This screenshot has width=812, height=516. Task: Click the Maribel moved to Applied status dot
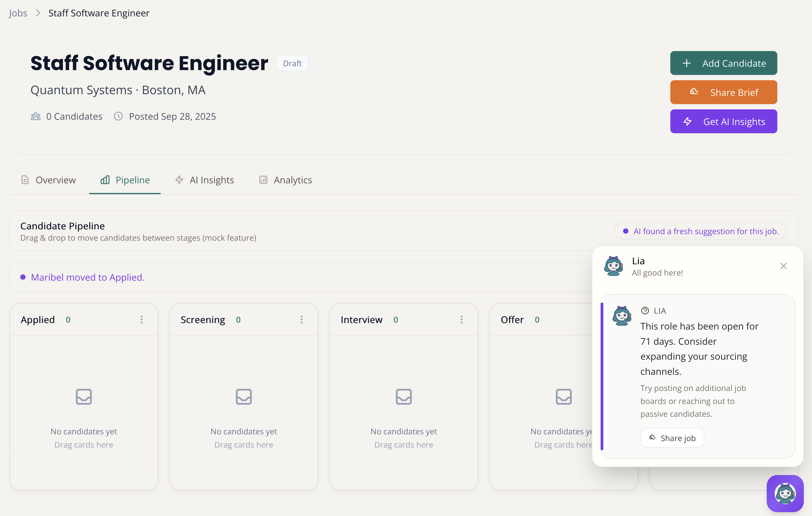click(23, 277)
